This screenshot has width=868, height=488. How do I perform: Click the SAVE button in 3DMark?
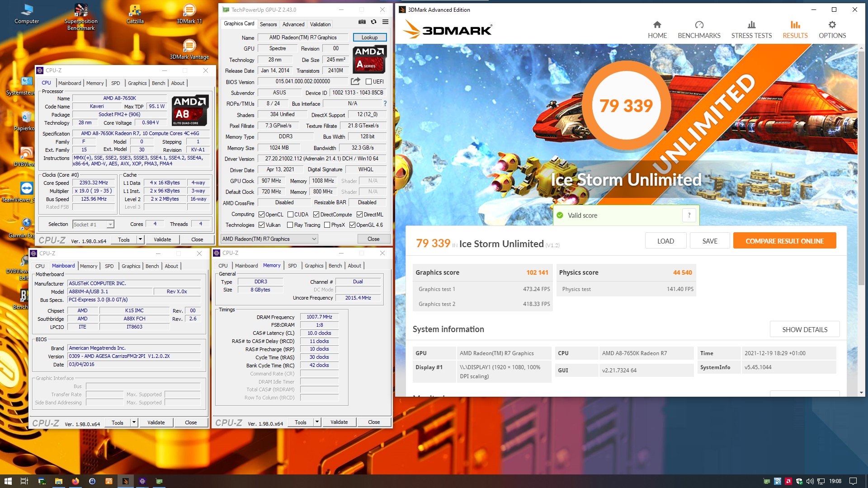point(710,241)
